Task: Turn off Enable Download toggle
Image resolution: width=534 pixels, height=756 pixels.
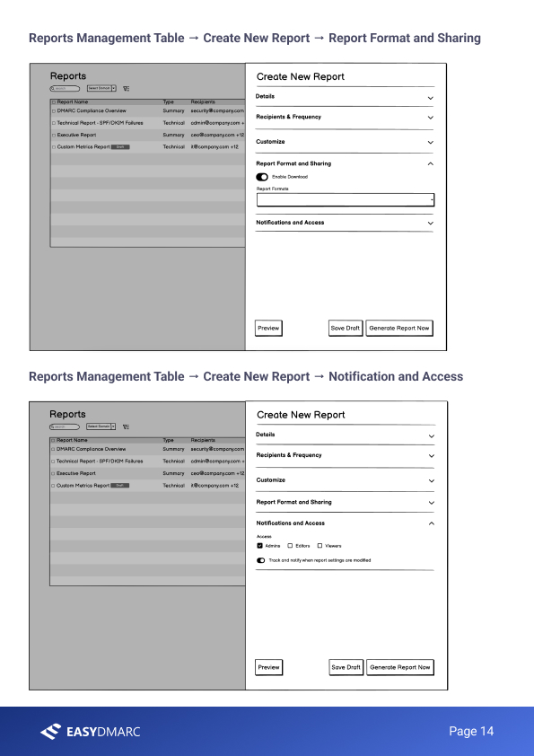Action: click(262, 177)
